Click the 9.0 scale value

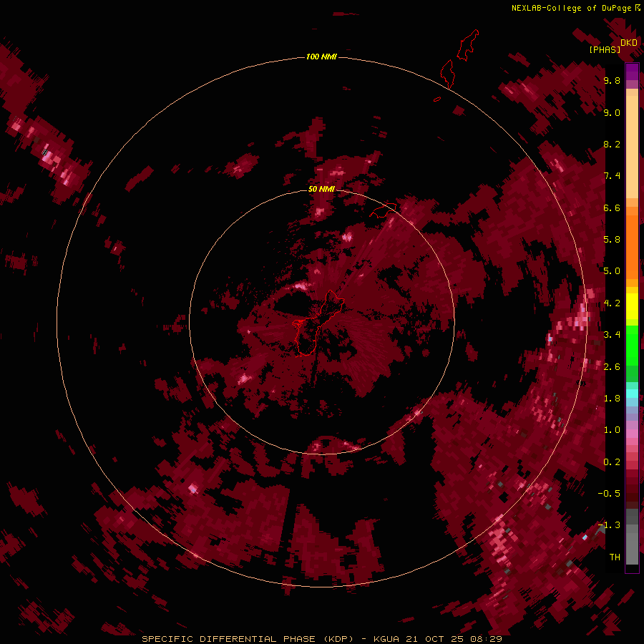(612, 112)
